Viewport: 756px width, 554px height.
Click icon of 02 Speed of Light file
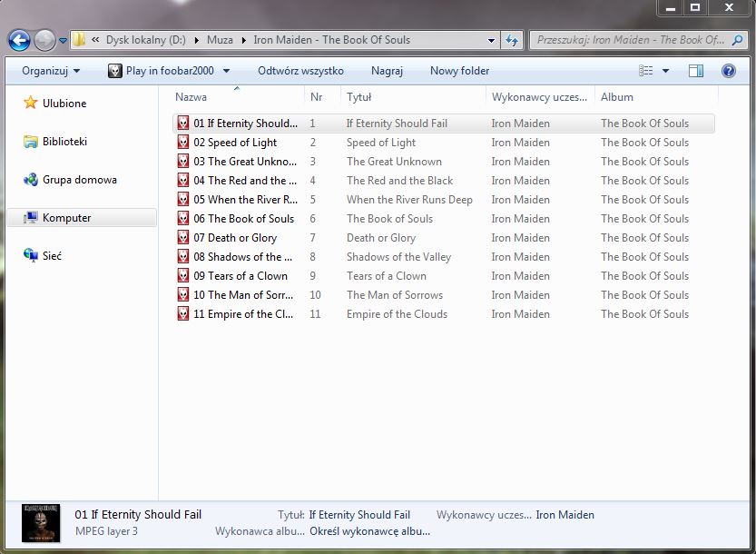tap(183, 142)
